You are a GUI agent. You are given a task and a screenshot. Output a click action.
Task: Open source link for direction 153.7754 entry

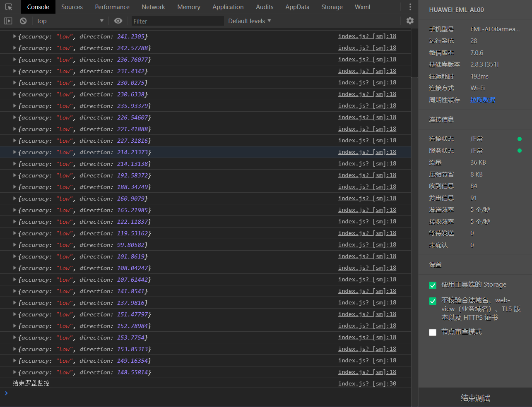367,338
